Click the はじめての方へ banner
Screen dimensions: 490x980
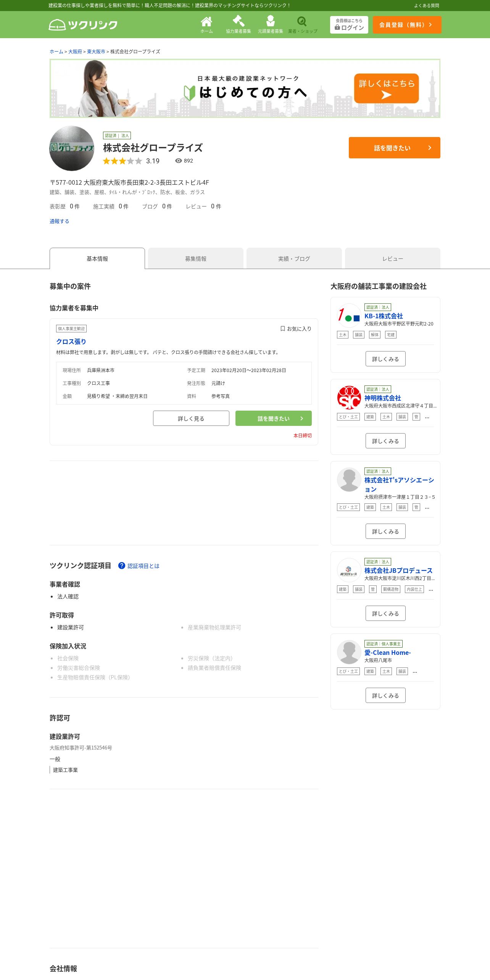point(245,89)
